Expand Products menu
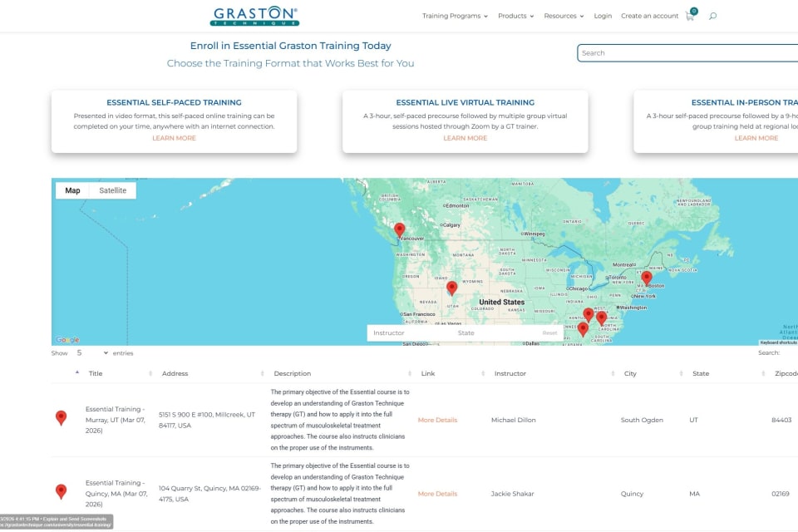Viewport: 798px width, 532px height. 515,16
